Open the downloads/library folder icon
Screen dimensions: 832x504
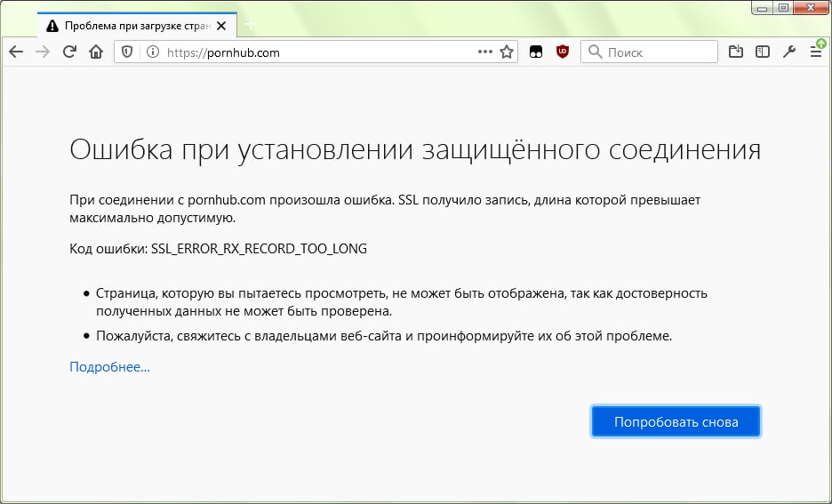pyautogui.click(x=736, y=52)
